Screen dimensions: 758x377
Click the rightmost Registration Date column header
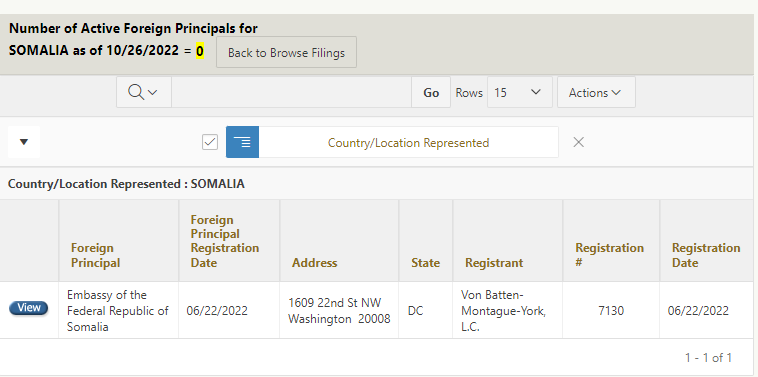(x=706, y=255)
